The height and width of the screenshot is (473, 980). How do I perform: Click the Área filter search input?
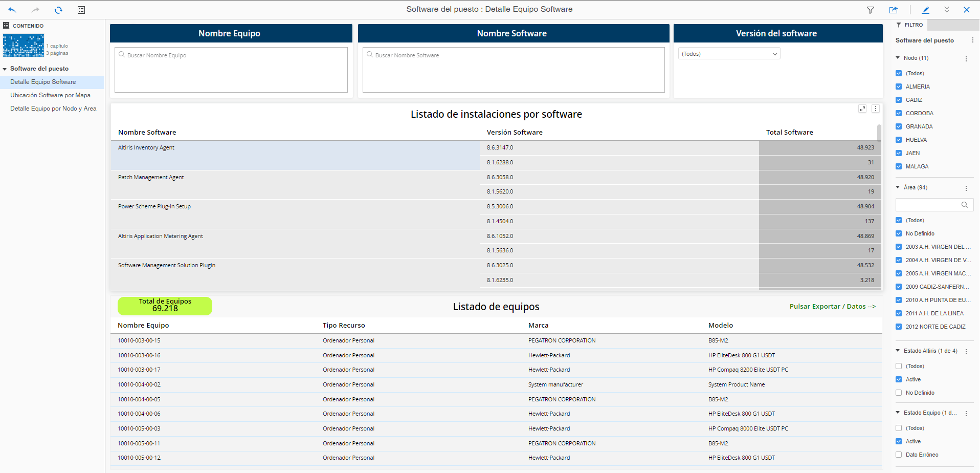click(x=934, y=205)
